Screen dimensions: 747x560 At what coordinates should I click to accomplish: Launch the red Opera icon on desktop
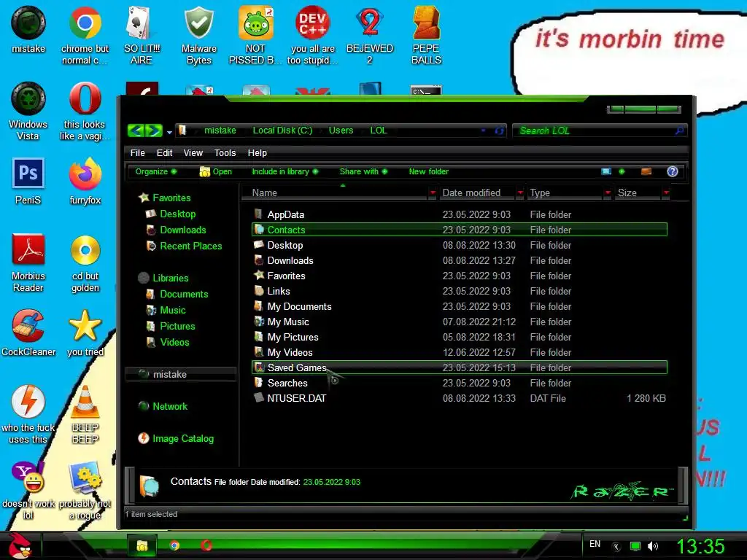tap(85, 111)
